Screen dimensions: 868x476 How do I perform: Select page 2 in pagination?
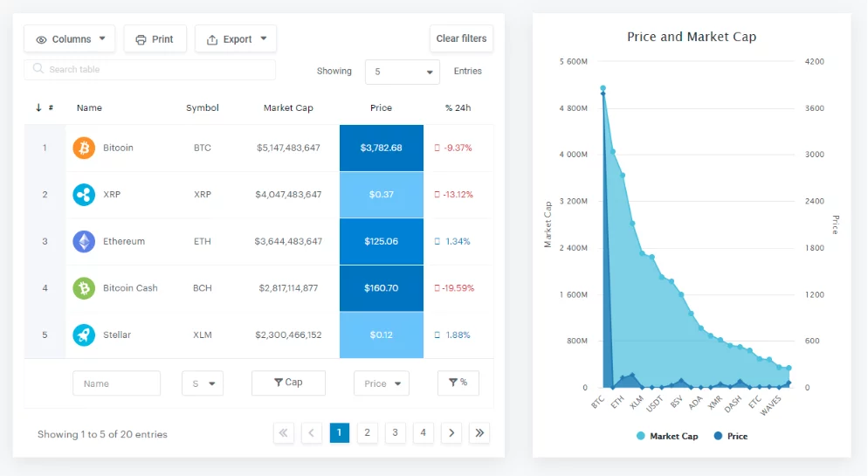pyautogui.click(x=368, y=433)
